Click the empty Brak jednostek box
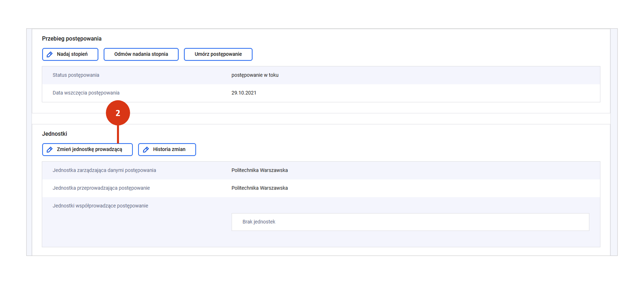Viewport: 644px width, 299px height. pos(410,222)
